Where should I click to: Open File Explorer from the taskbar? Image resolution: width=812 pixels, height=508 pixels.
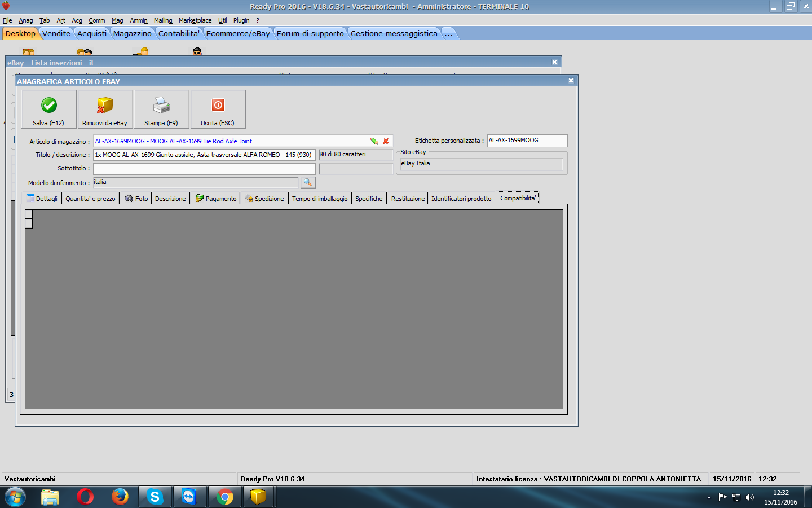(x=50, y=497)
